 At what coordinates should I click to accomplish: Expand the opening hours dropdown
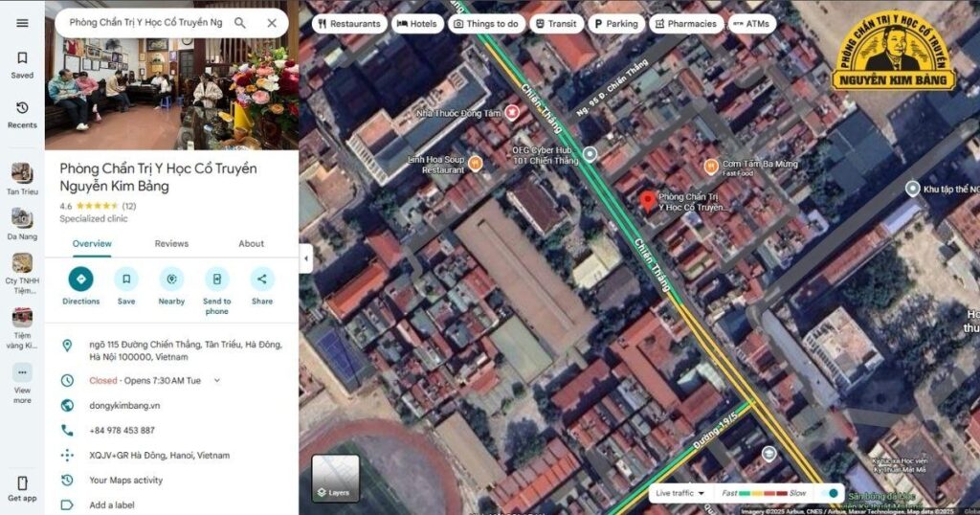[x=217, y=380]
